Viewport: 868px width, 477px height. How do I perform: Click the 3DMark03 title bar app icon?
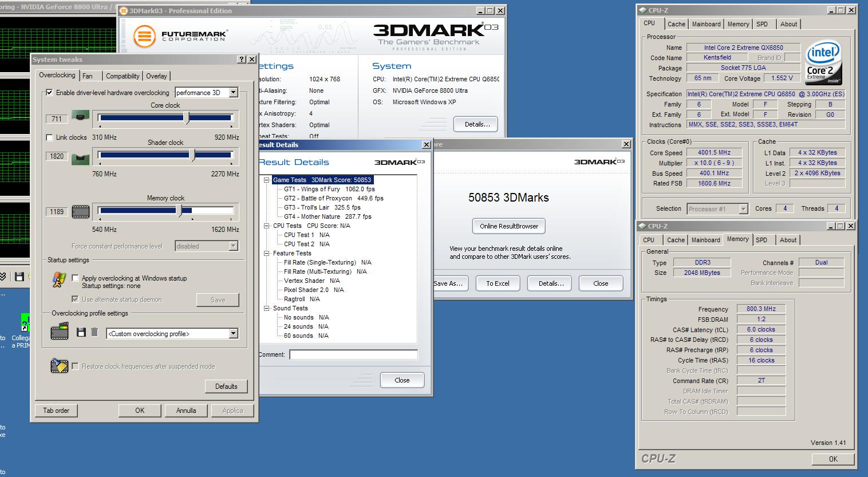pyautogui.click(x=124, y=11)
